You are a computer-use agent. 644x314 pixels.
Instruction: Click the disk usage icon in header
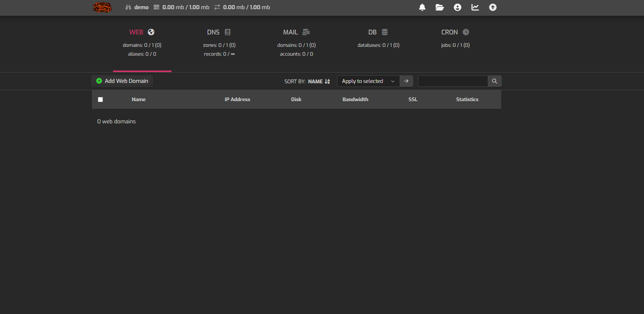click(x=156, y=7)
